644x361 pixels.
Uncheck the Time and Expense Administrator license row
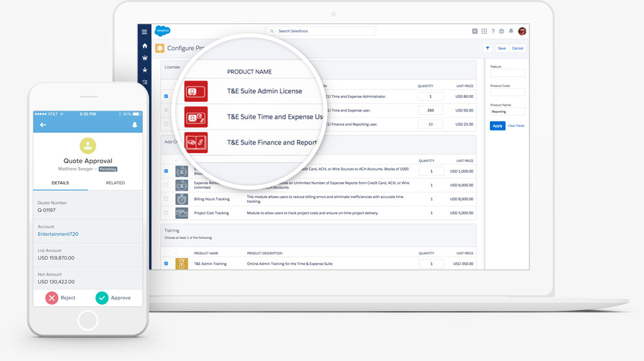[166, 96]
